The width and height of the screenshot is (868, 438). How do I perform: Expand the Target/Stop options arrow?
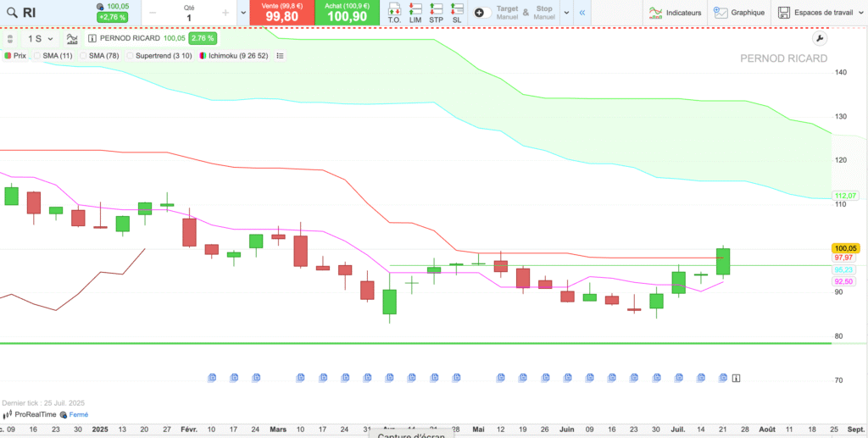pyautogui.click(x=565, y=13)
